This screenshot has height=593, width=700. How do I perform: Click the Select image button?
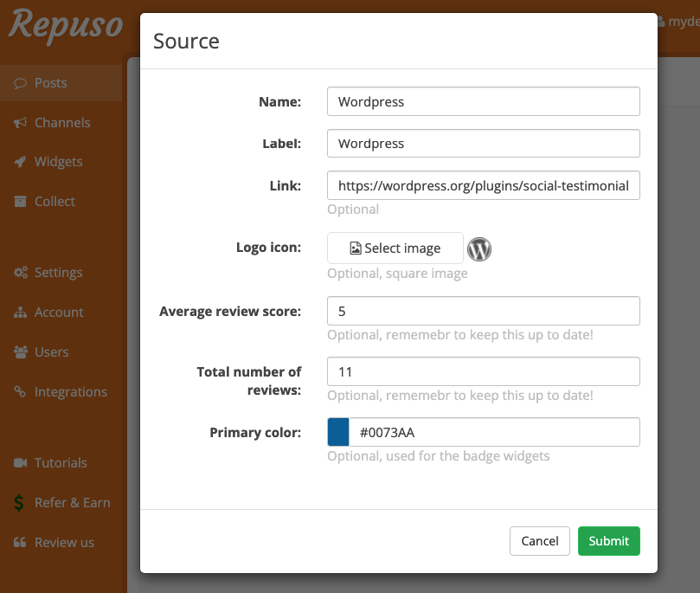tap(395, 248)
